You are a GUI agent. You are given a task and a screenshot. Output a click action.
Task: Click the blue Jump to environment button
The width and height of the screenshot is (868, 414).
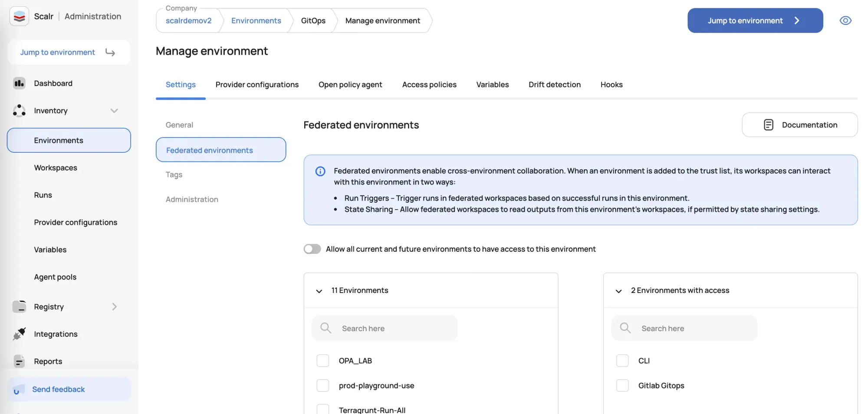point(755,20)
